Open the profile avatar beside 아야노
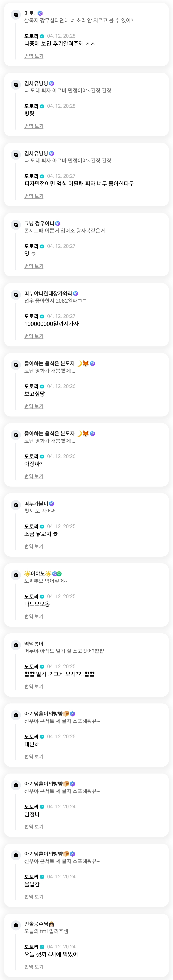173x980 pixels. 16,575
